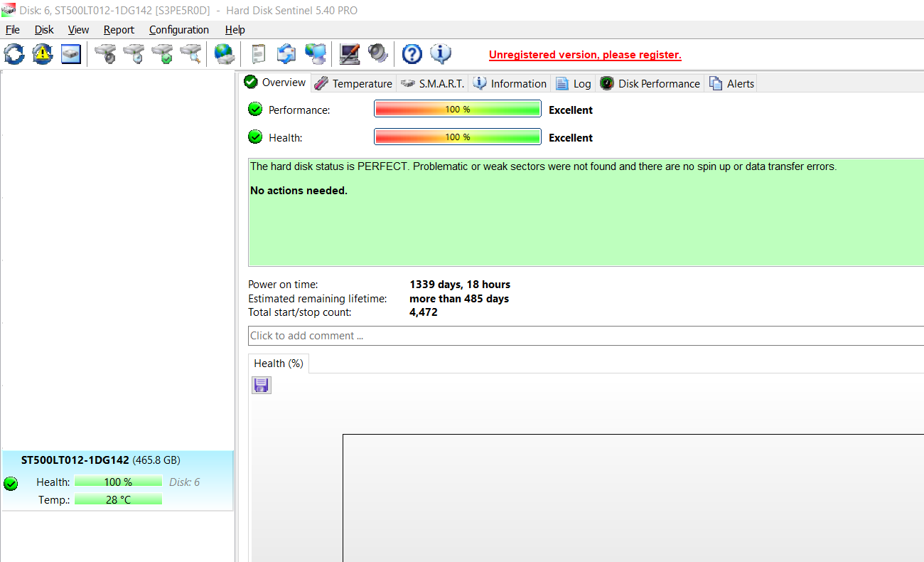
Task: Click green check icon beside Health label
Action: click(x=255, y=137)
